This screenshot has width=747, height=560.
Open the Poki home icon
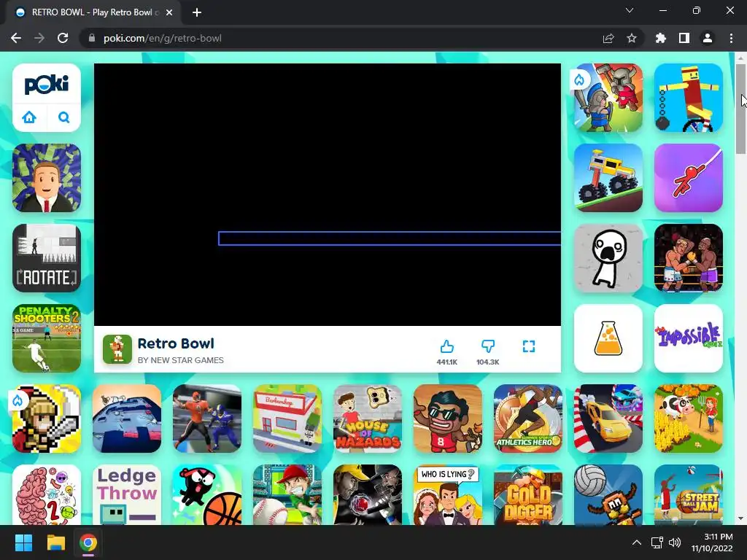pyautogui.click(x=29, y=117)
